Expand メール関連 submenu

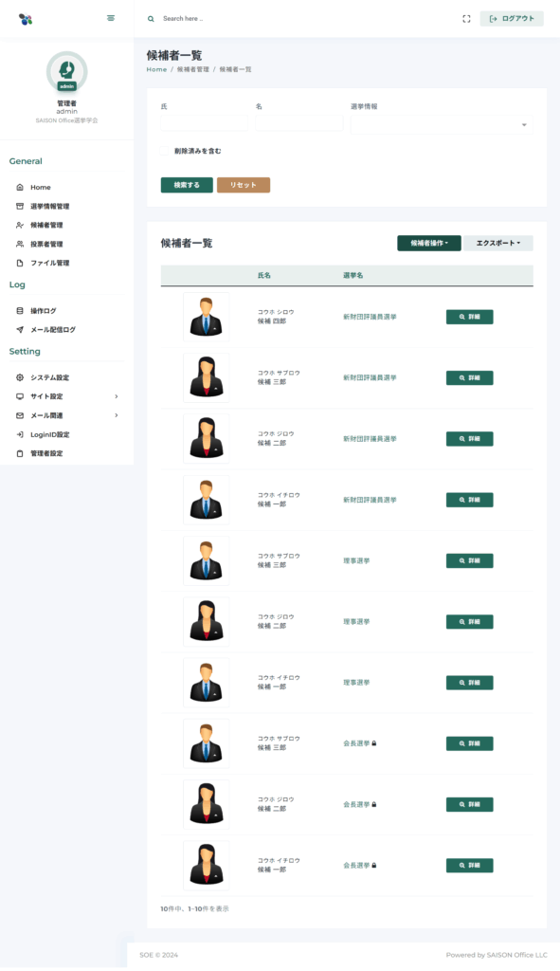[x=67, y=415]
